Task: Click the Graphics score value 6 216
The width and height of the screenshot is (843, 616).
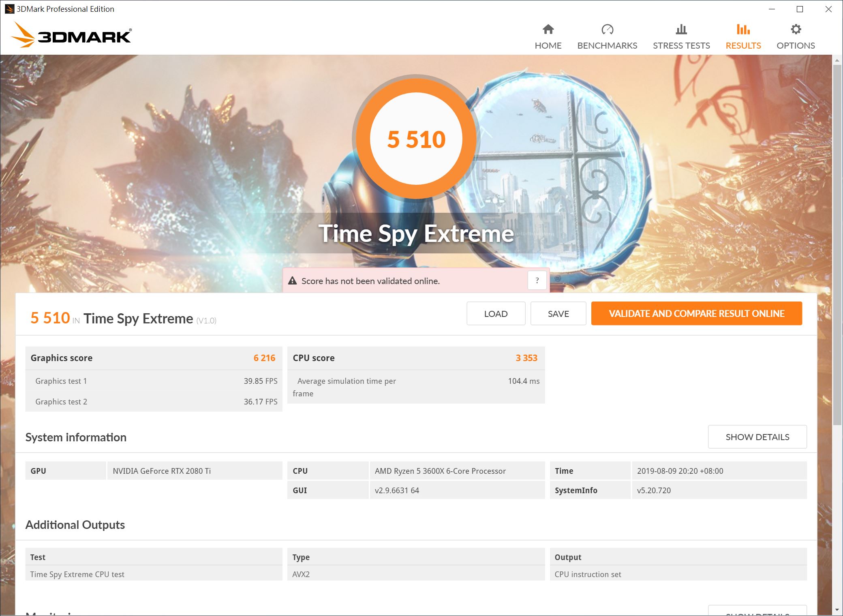Action: click(x=265, y=358)
